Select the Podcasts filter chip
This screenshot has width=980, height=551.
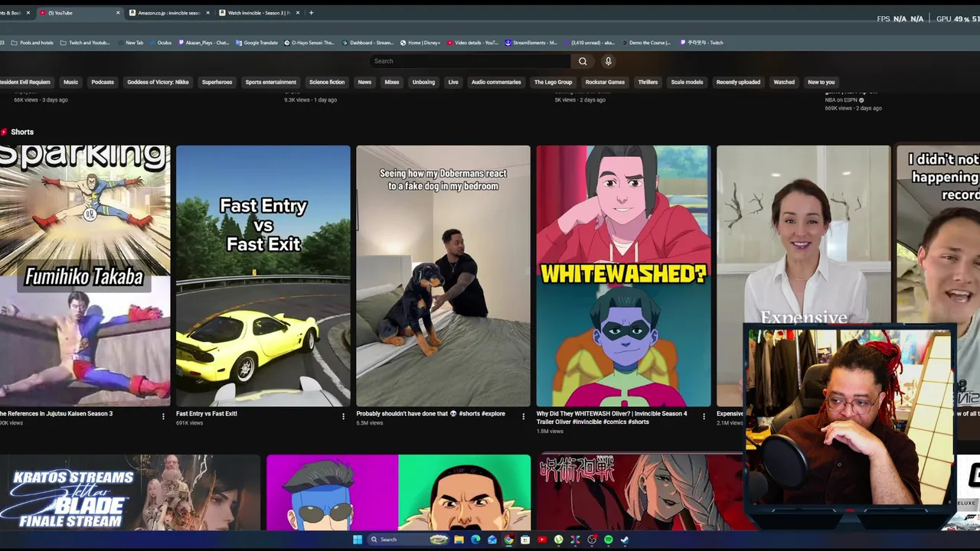tap(103, 82)
